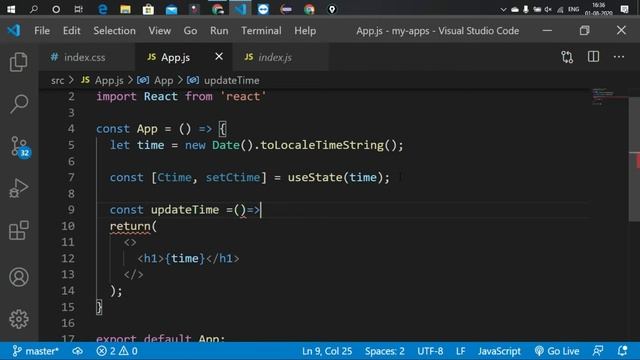The image size is (640, 360).
Task: Click the App symbol breadcrumb
Action: 156,80
